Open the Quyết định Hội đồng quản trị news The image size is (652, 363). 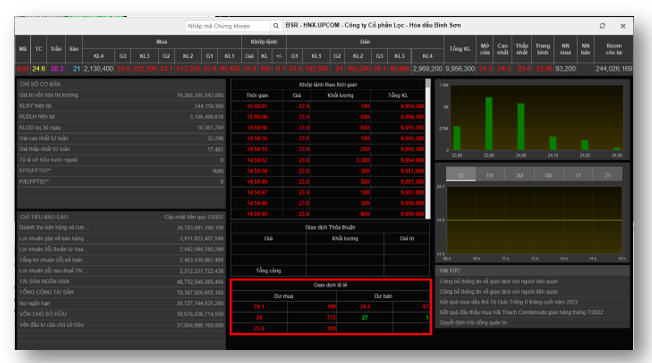473,322
